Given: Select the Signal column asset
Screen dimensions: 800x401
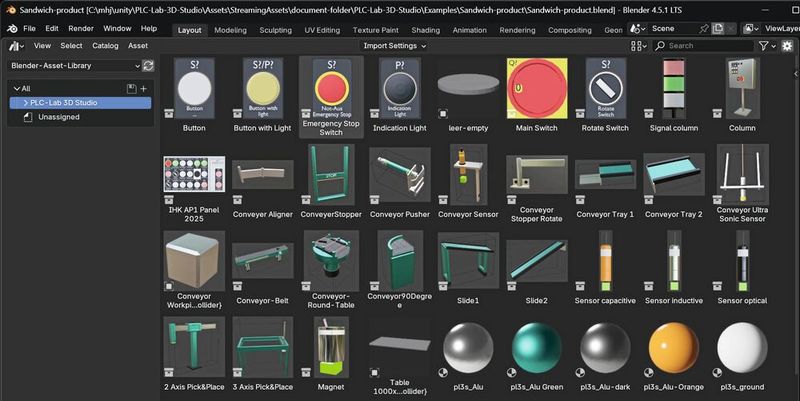Looking at the screenshot, I should [x=673, y=95].
